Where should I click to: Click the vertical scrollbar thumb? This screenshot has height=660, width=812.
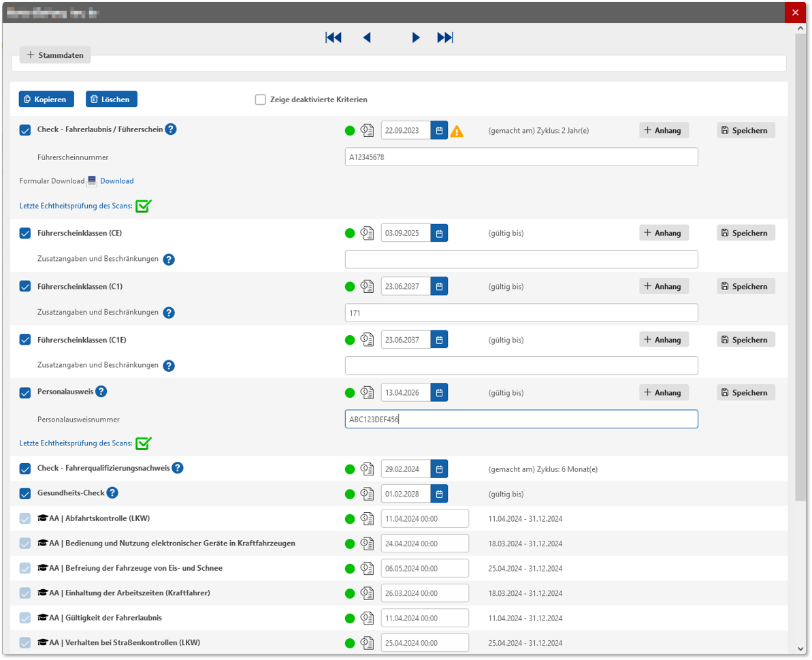pos(800,268)
